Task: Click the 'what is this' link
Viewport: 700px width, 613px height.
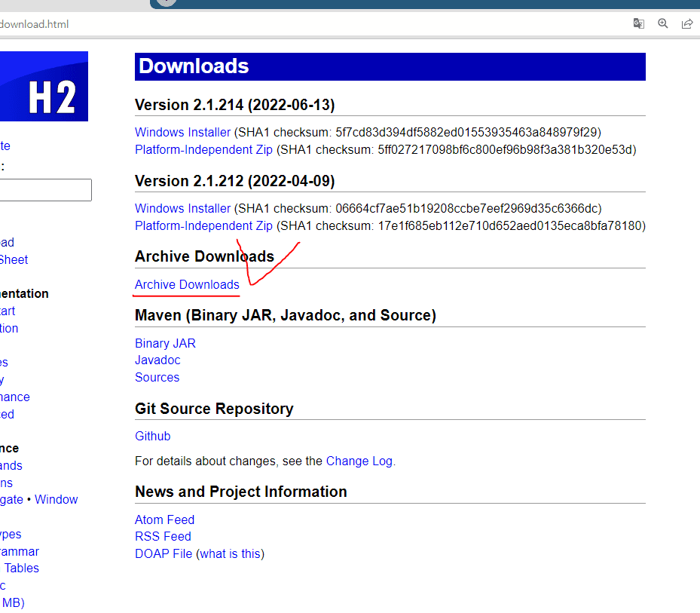Action: click(x=230, y=553)
